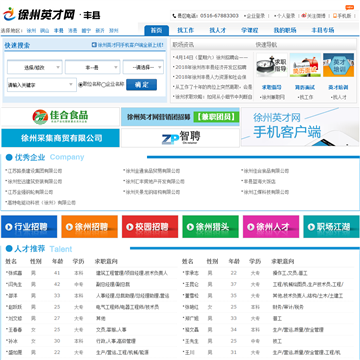Click the 徐州英才网 site logo
The height and width of the screenshot is (360, 360).
tap(39, 14)
